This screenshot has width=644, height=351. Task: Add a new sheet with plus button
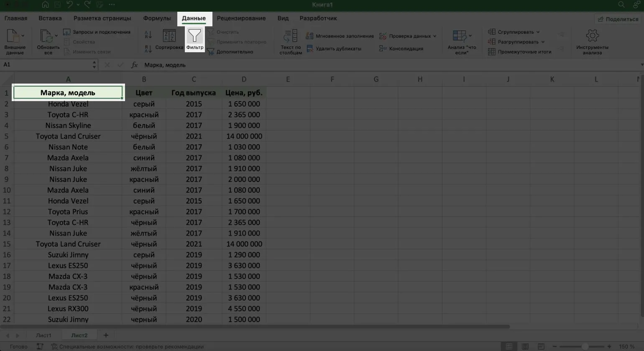tap(106, 335)
